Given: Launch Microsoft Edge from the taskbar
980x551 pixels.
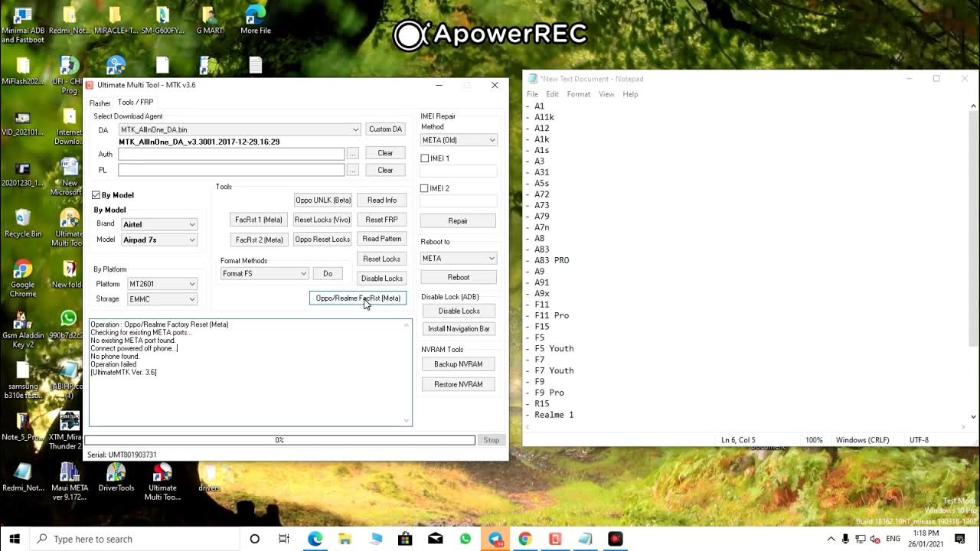Looking at the screenshot, I should [315, 539].
